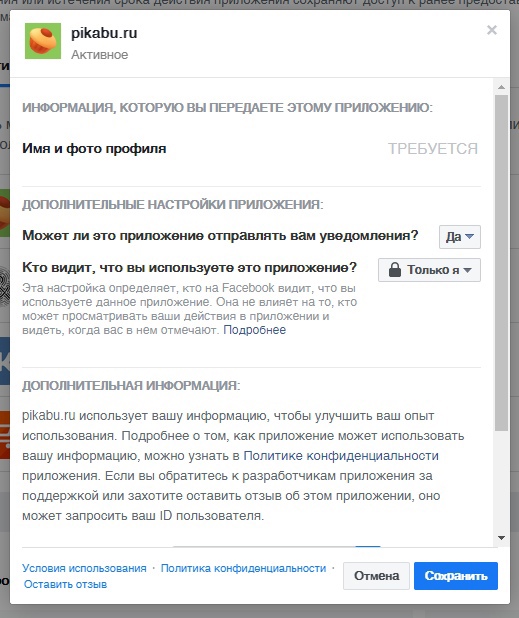Open "Политике конфиденциальности" link in the text
The width and height of the screenshot is (519, 618).
click(x=341, y=456)
